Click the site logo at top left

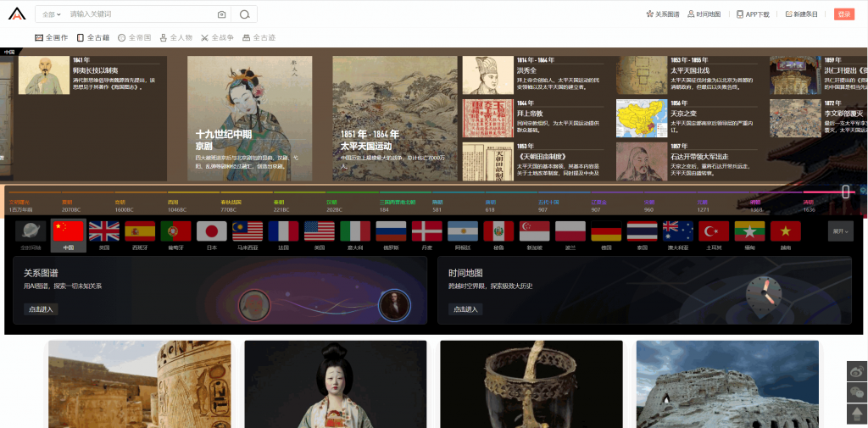[x=17, y=14]
